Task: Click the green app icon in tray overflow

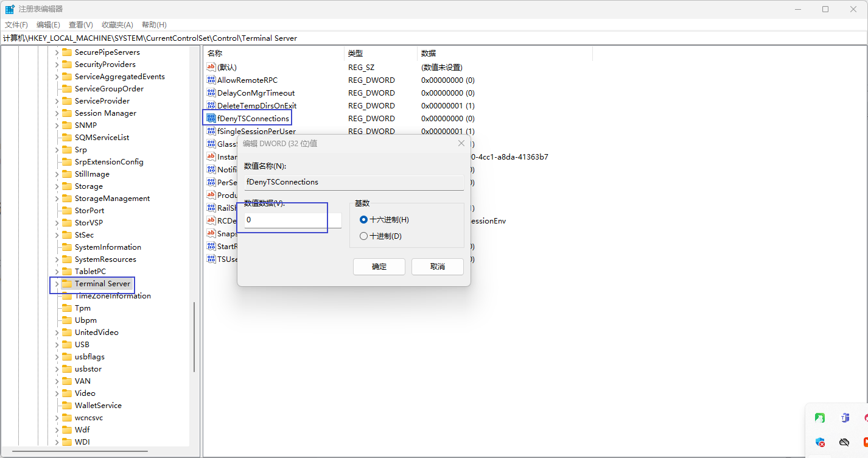Action: pos(820,418)
